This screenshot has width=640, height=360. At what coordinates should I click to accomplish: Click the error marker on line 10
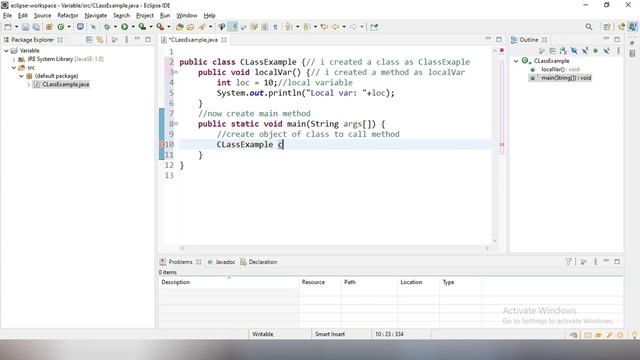click(161, 144)
